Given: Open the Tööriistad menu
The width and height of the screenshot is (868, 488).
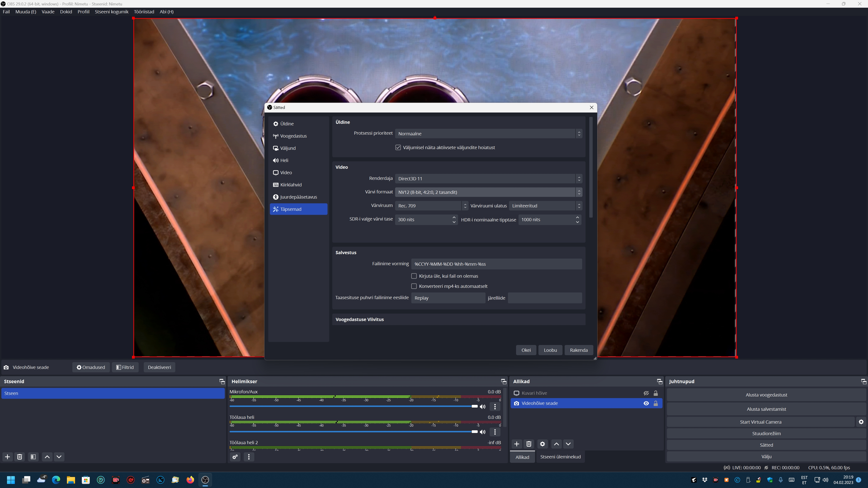Looking at the screenshot, I should click(x=144, y=12).
